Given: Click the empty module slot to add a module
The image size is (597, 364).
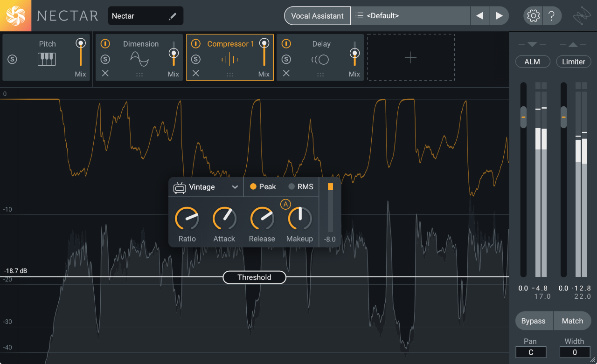Looking at the screenshot, I should (410, 57).
